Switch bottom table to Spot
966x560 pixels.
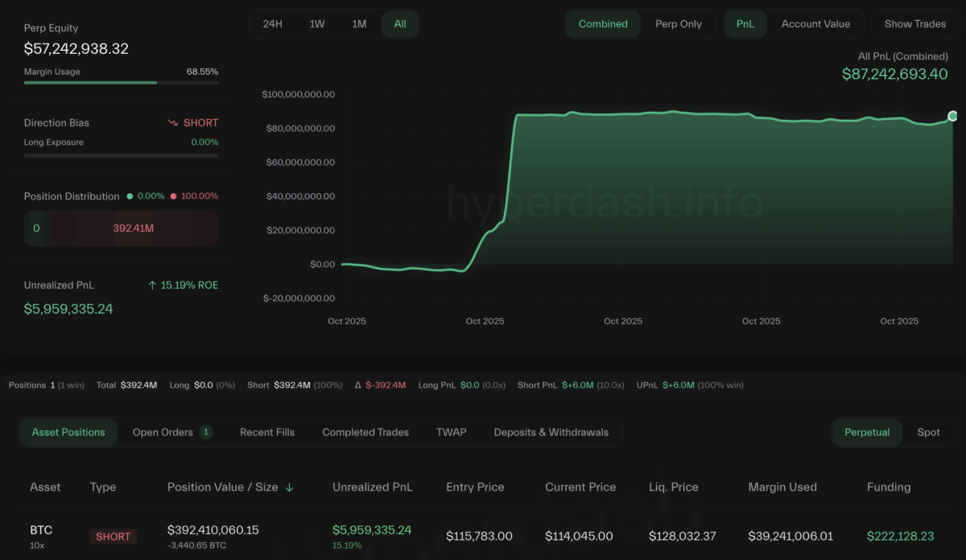pos(928,432)
